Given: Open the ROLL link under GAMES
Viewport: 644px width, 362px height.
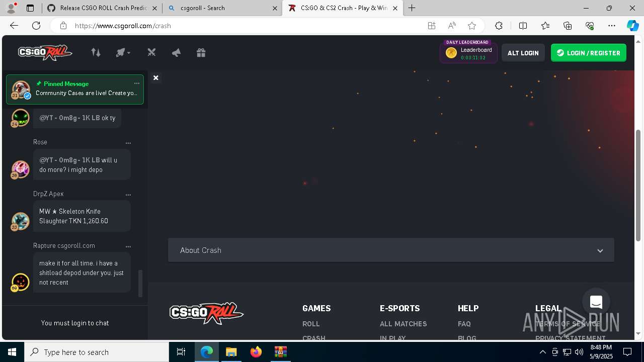Looking at the screenshot, I should (x=311, y=324).
